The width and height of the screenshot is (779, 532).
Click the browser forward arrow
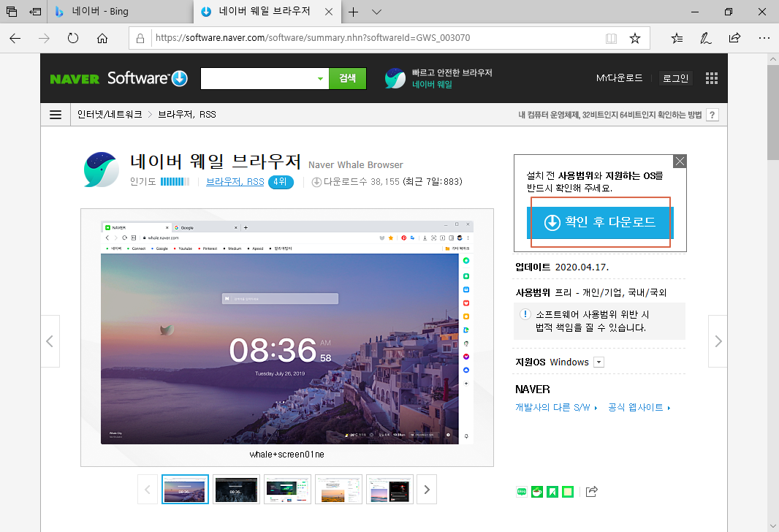pos(45,38)
